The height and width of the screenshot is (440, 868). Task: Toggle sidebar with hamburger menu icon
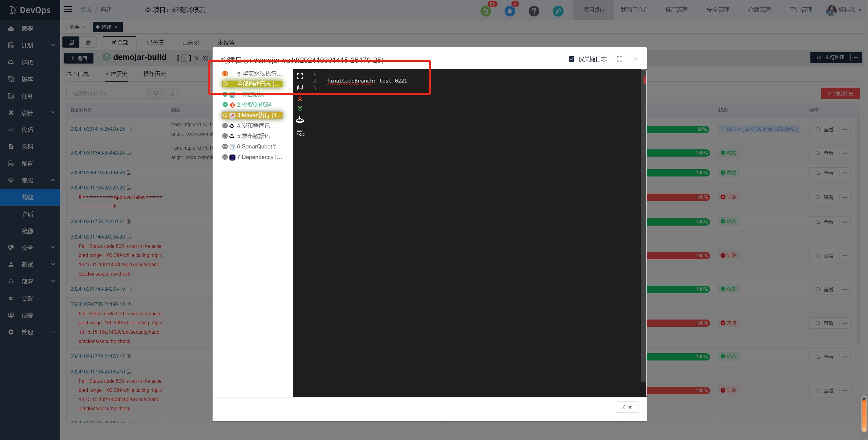pyautogui.click(x=68, y=9)
